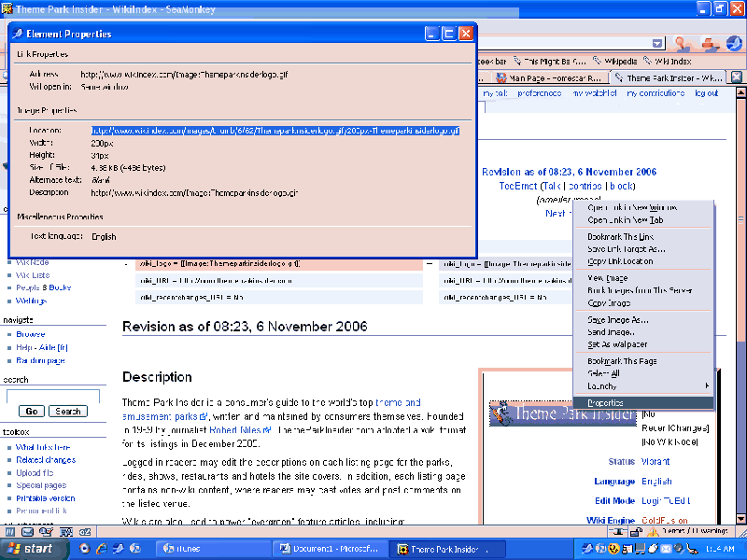Open Navigator from the SeaMonkey component bar
This screenshot has height=560, width=747.
tap(9, 532)
